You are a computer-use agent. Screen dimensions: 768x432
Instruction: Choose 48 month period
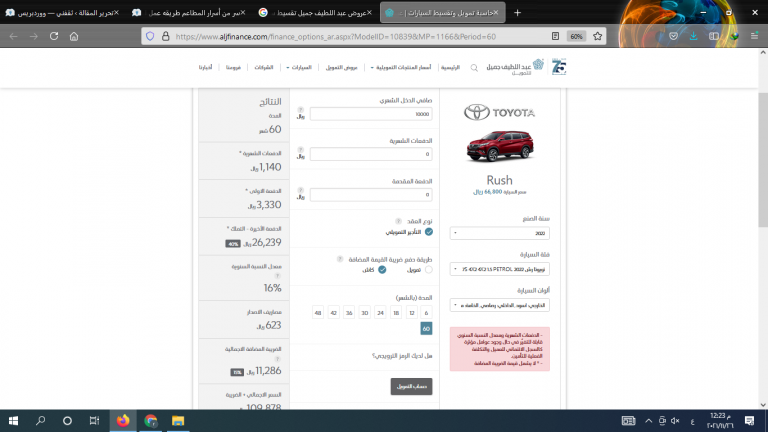point(318,312)
